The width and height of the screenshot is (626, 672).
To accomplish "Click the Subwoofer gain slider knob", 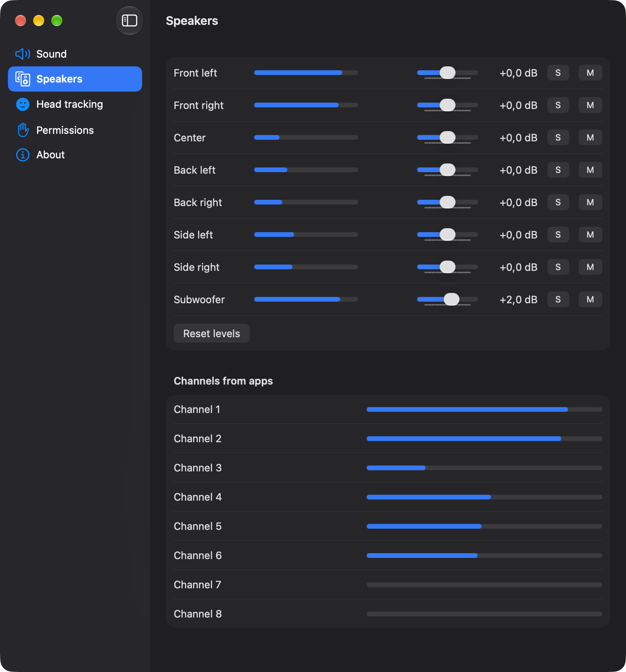I will click(x=452, y=299).
